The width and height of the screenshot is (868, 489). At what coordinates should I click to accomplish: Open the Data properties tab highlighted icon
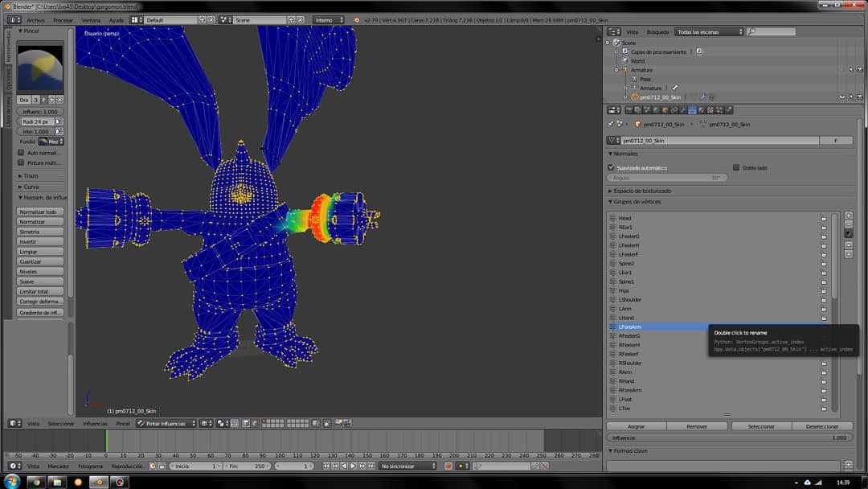pos(692,110)
